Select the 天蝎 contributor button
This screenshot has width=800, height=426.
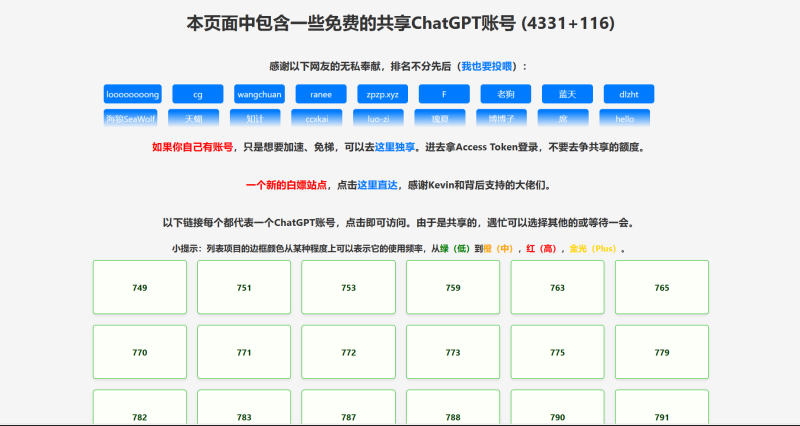coord(193,118)
